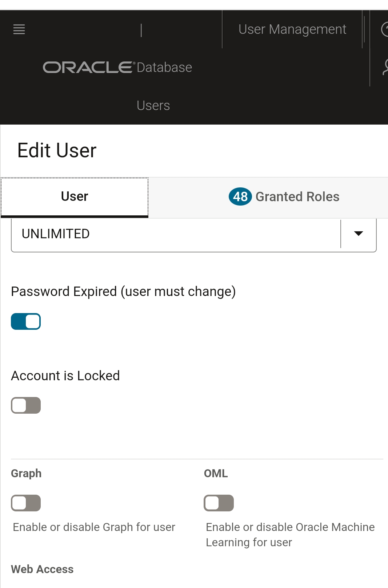388x588 pixels.
Task: Click the Users breadcrumb link
Action: coord(153,106)
